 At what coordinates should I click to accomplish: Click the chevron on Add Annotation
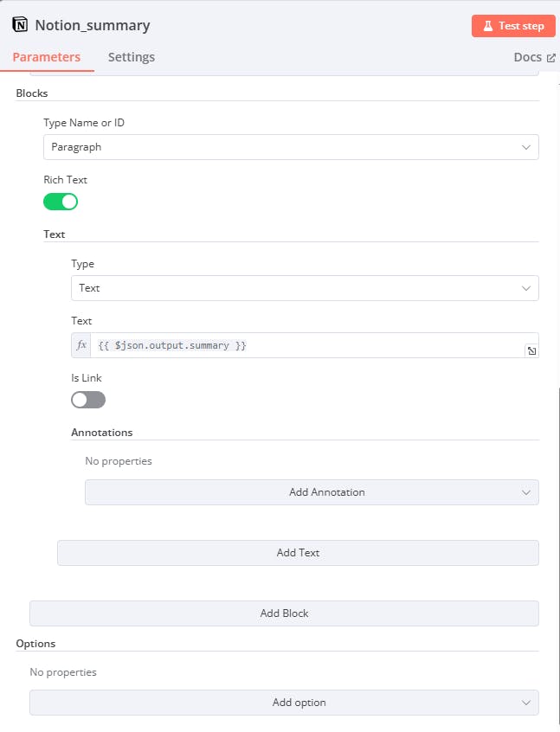coord(526,492)
